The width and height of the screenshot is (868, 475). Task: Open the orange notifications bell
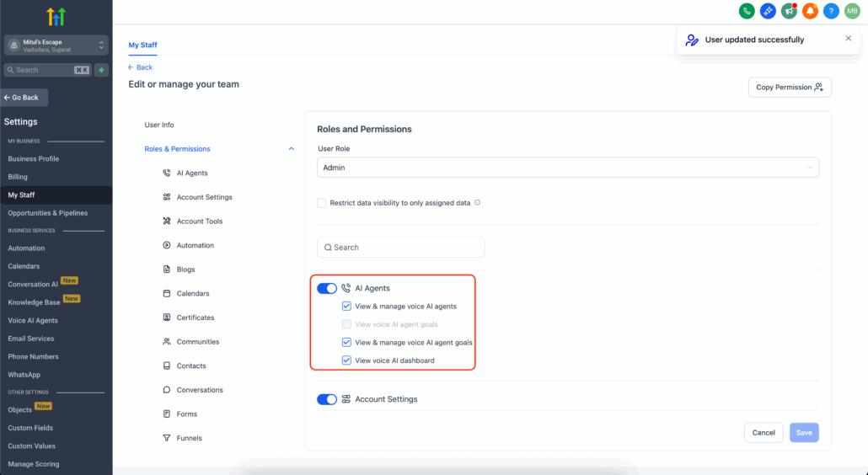point(810,11)
